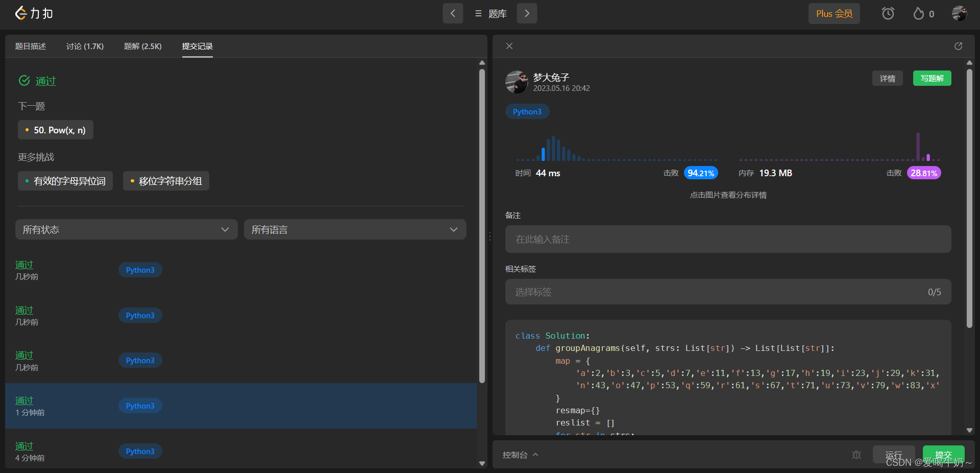Expand the 所有语言 dropdown
This screenshot has height=473, width=980.
355,229
